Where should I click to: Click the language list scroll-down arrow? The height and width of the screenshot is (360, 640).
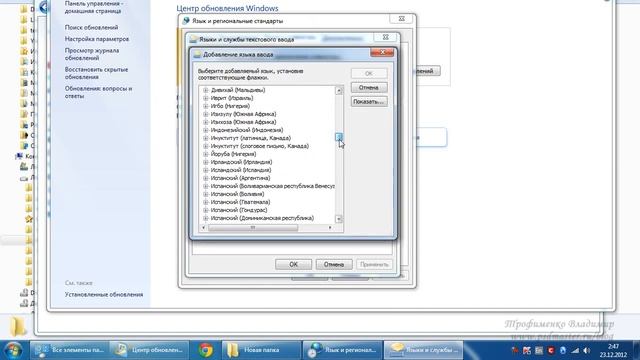[x=339, y=219]
